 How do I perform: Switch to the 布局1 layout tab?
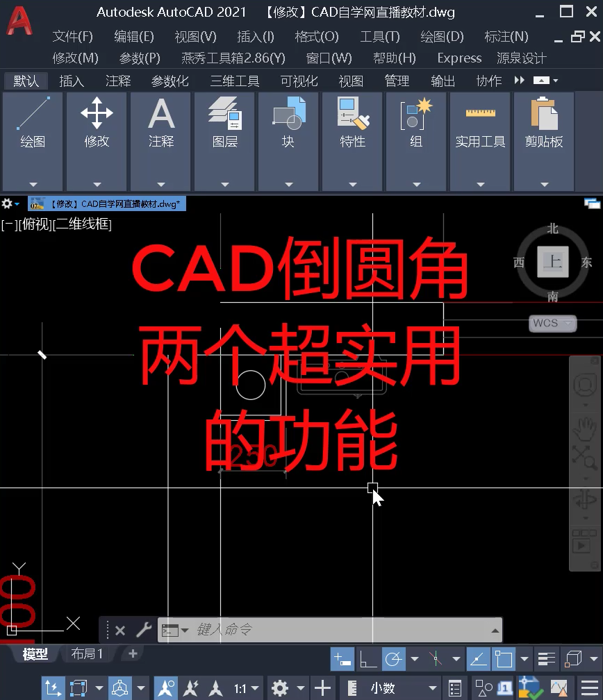[87, 653]
